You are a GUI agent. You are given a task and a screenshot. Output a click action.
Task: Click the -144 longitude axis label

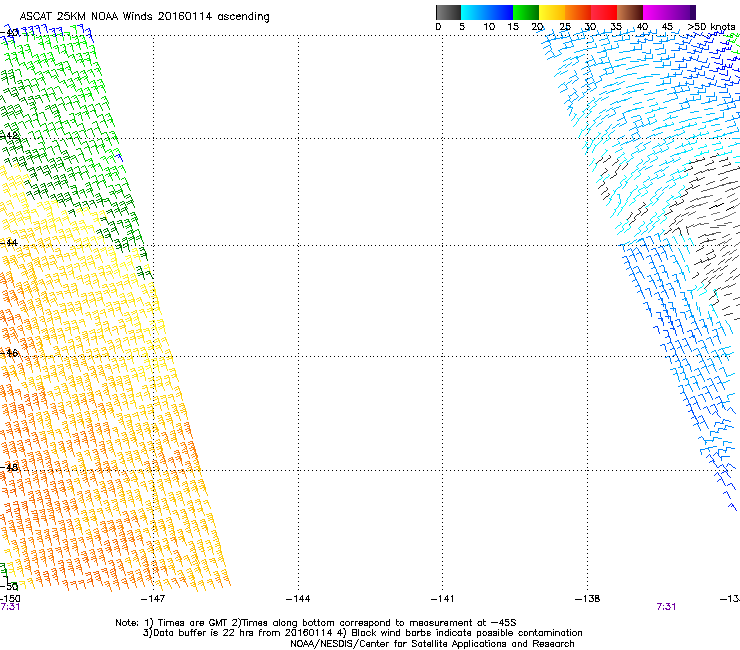click(298, 599)
